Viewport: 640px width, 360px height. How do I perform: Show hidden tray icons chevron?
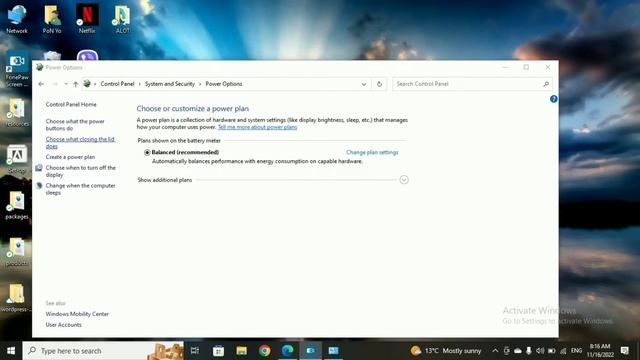pos(495,351)
